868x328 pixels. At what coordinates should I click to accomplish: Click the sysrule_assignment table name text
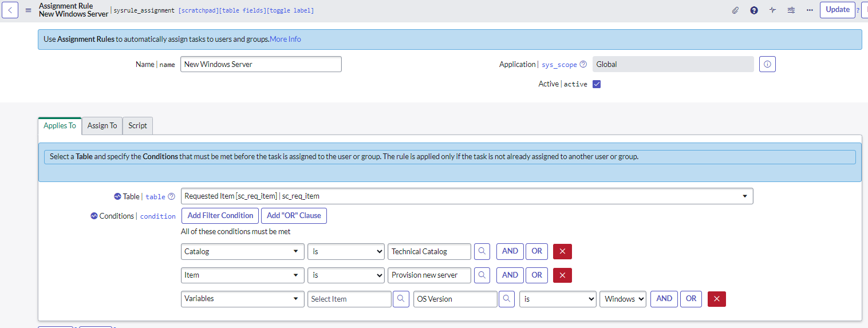tap(144, 10)
